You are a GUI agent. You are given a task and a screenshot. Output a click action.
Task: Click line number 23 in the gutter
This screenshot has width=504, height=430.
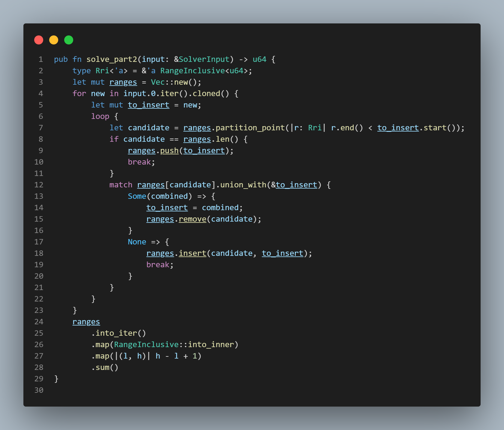pyautogui.click(x=39, y=310)
